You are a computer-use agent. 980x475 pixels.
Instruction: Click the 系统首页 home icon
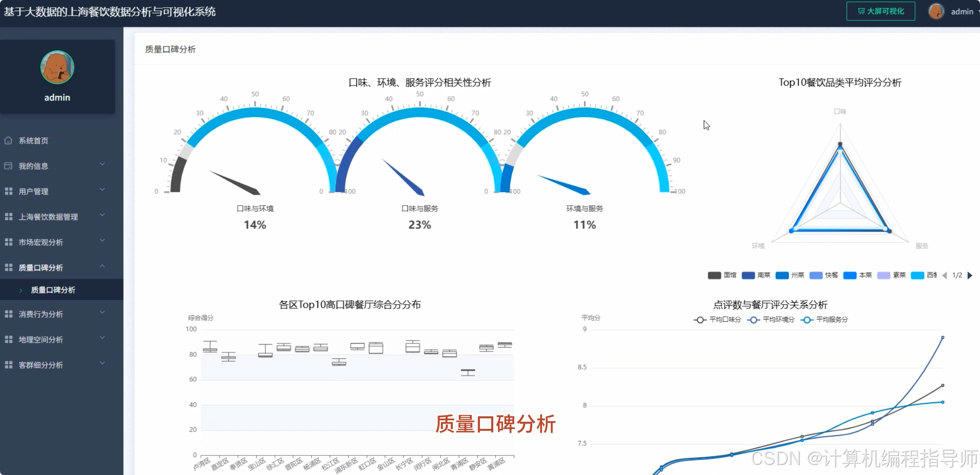(x=8, y=140)
